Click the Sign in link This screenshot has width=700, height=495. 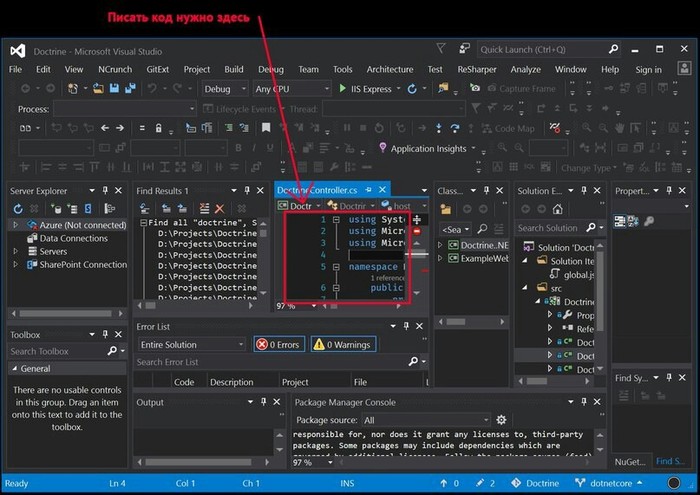pyautogui.click(x=648, y=69)
